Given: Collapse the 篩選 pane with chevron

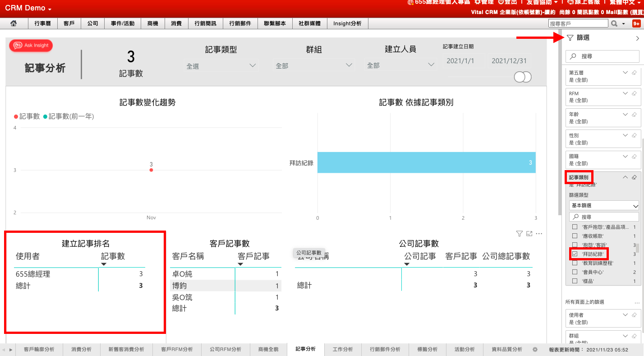Looking at the screenshot, I should tap(637, 38).
